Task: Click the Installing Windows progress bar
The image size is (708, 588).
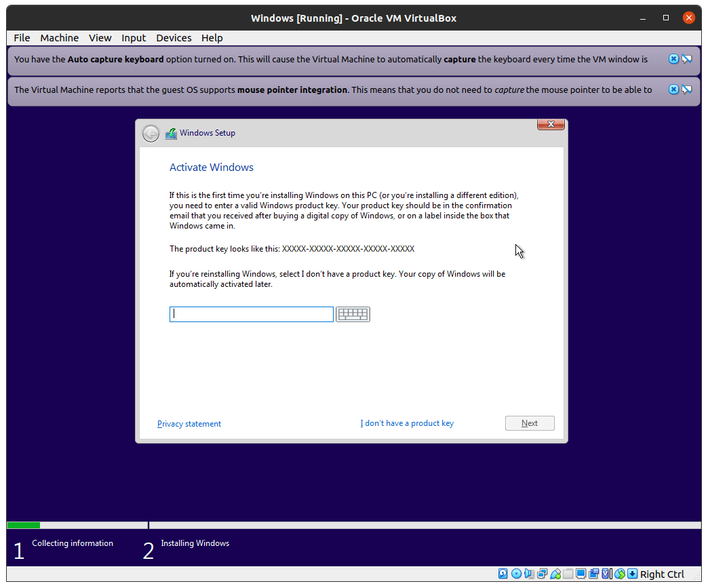Action: [425, 525]
